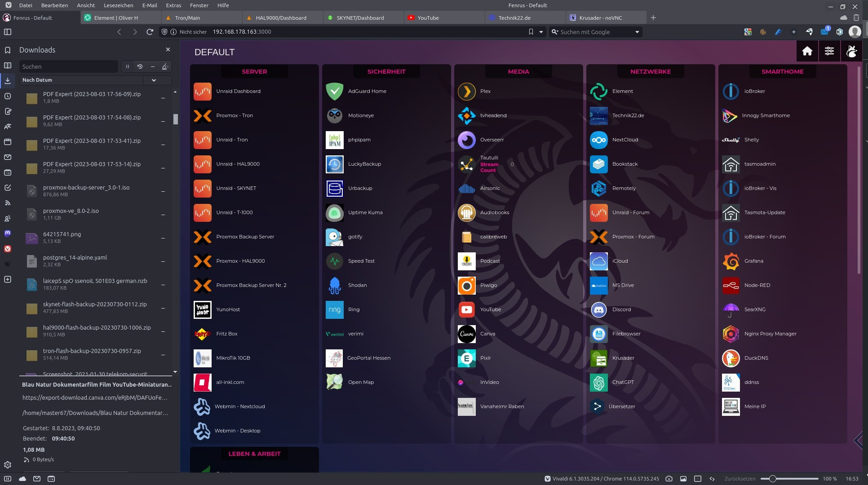Viewport: 868px width, 485px height.
Task: Open the Grafana smarthome shortcut
Action: tap(753, 261)
